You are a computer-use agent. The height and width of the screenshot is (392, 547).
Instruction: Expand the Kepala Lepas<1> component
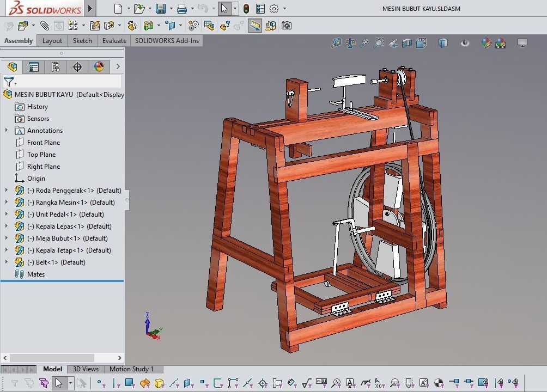coord(7,226)
